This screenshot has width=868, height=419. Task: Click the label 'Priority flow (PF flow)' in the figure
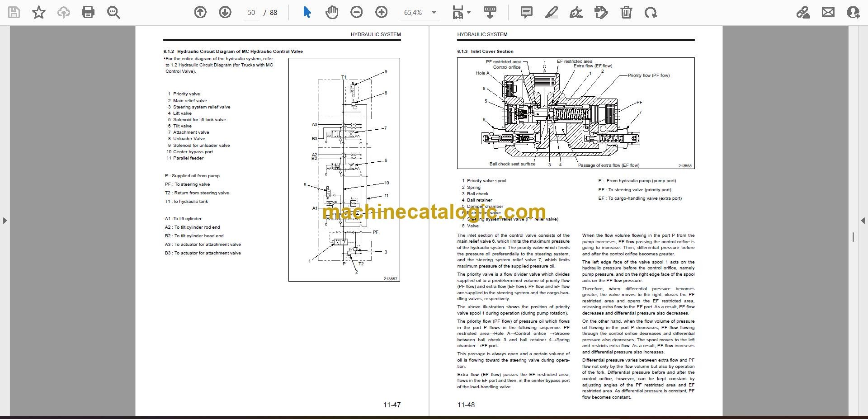649,75
